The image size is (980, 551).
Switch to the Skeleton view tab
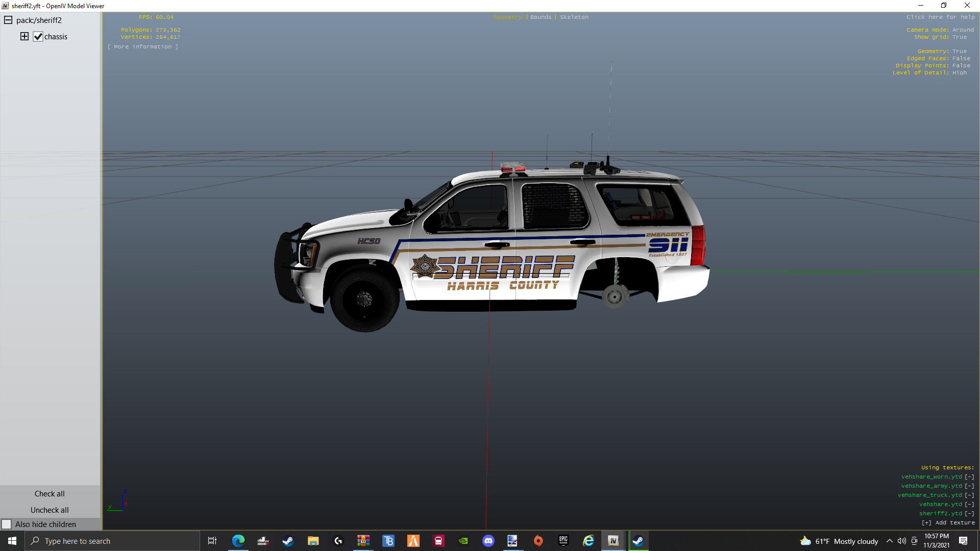pyautogui.click(x=574, y=17)
